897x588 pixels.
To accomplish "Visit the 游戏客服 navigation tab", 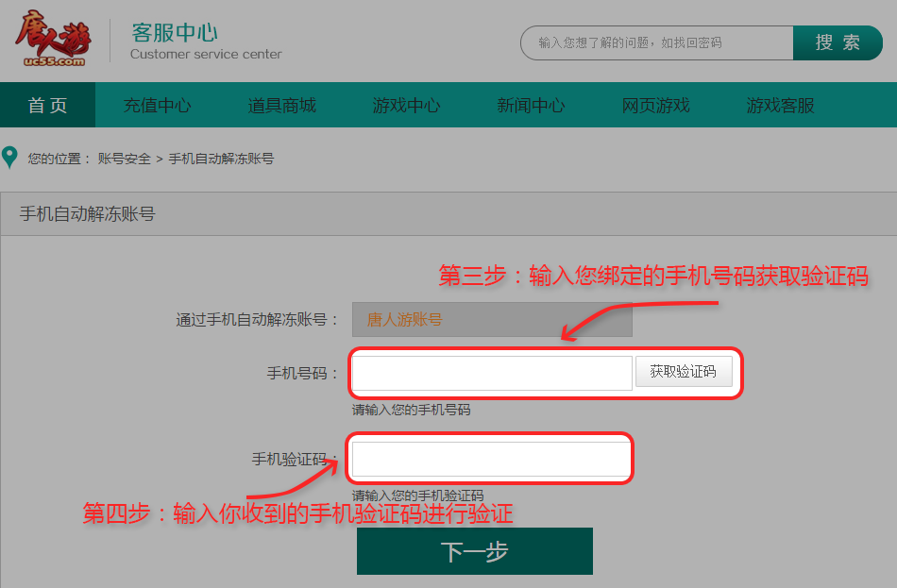I will pyautogui.click(x=780, y=105).
